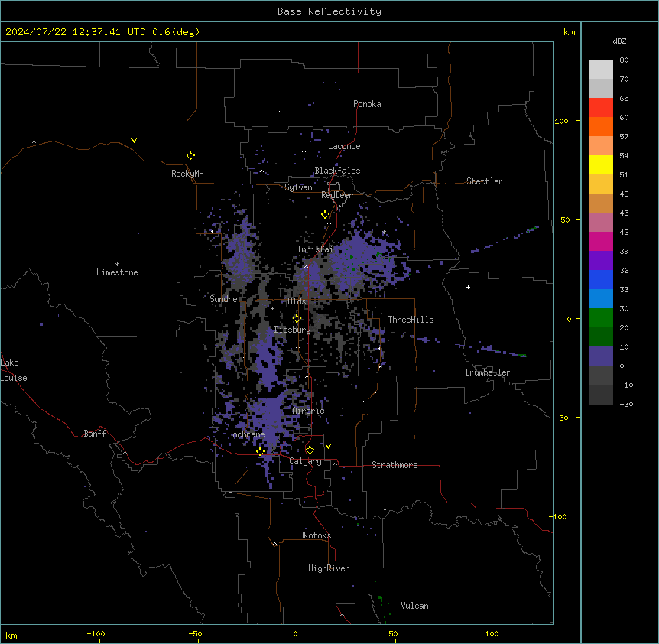Select the Cochrane label

246,434
